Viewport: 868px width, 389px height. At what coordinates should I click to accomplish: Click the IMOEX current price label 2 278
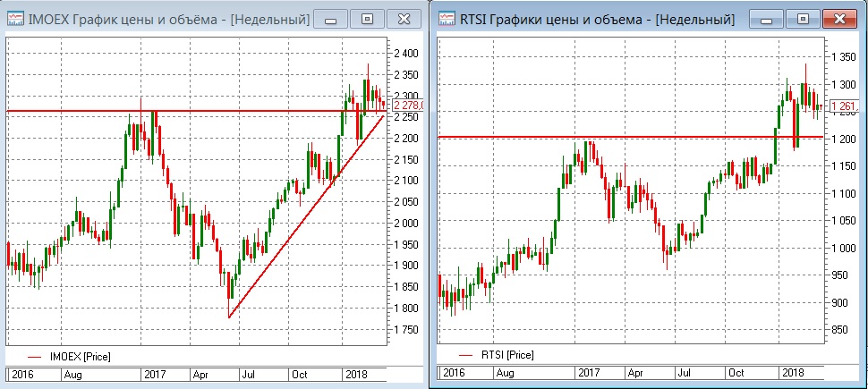point(400,106)
